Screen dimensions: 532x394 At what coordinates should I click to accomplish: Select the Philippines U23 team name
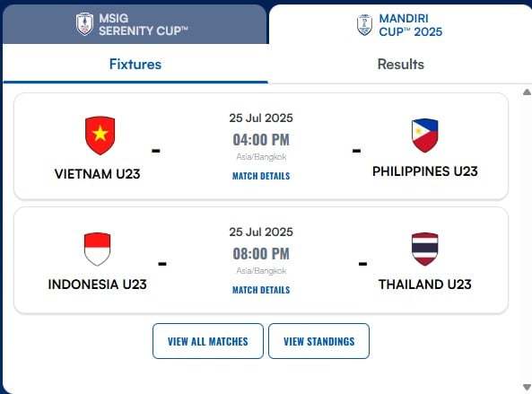(425, 171)
